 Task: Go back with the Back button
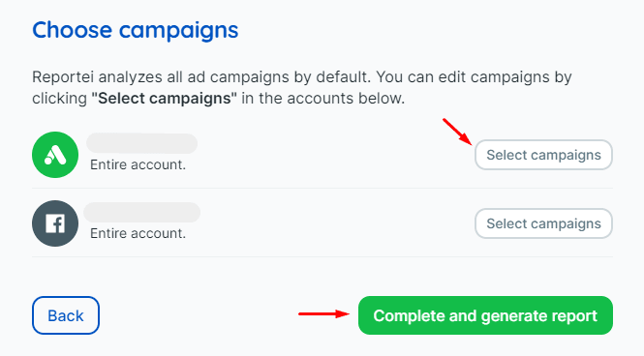click(x=66, y=315)
